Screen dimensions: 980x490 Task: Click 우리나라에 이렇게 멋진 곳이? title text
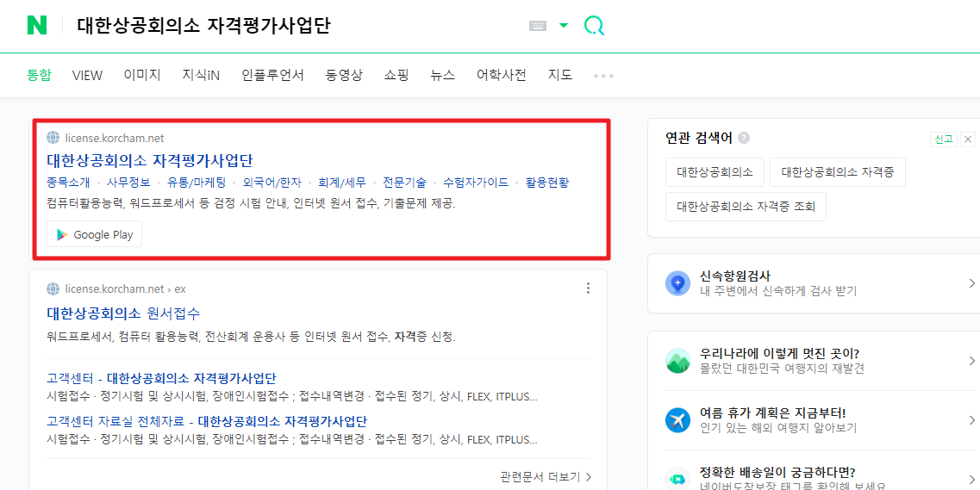(780, 353)
